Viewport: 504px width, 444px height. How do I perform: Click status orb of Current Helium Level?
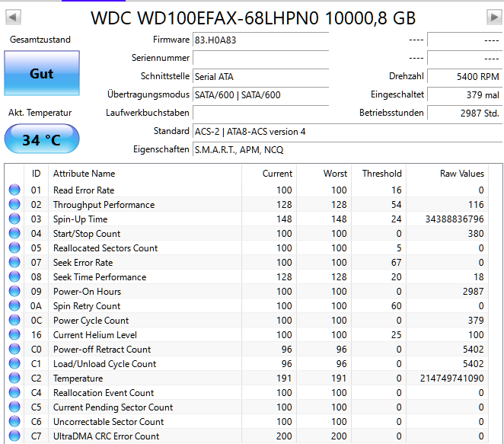coord(14,334)
